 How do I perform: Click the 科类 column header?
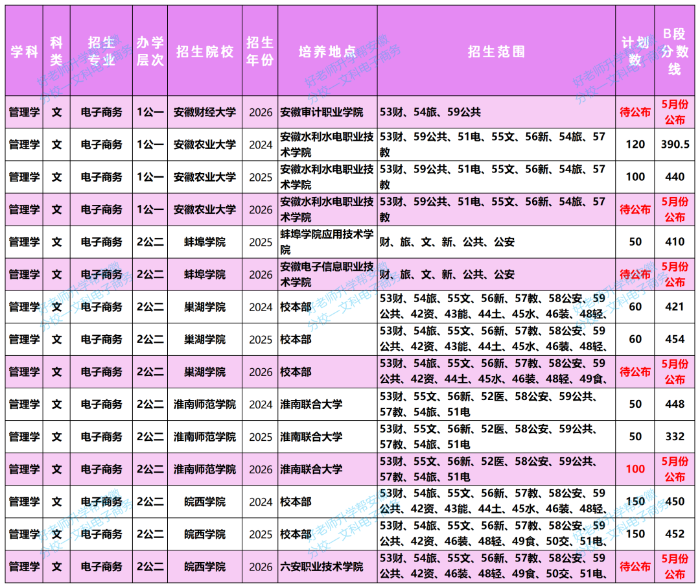point(56,51)
